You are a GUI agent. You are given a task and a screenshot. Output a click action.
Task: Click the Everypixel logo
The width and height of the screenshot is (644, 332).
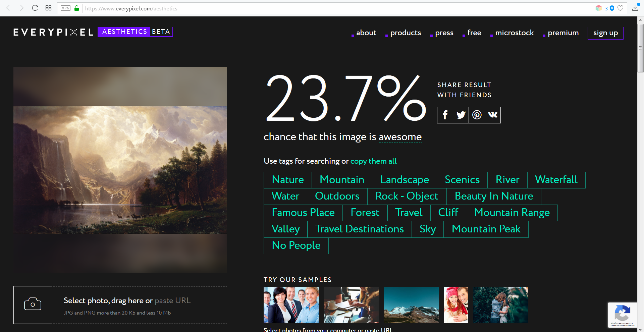pyautogui.click(x=53, y=32)
